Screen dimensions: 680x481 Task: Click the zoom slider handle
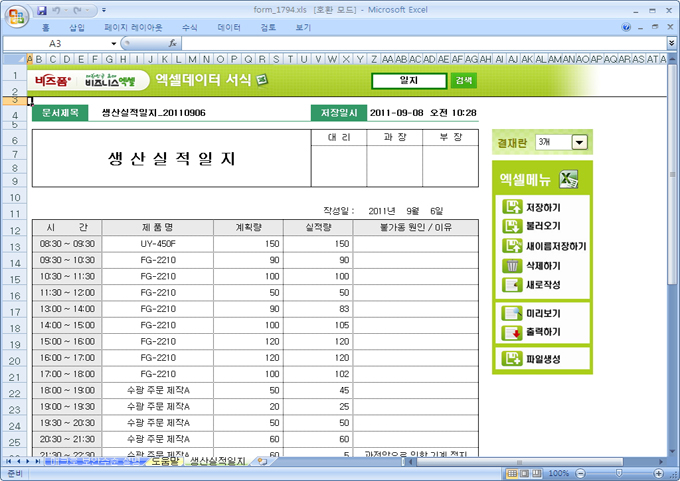pos(617,473)
